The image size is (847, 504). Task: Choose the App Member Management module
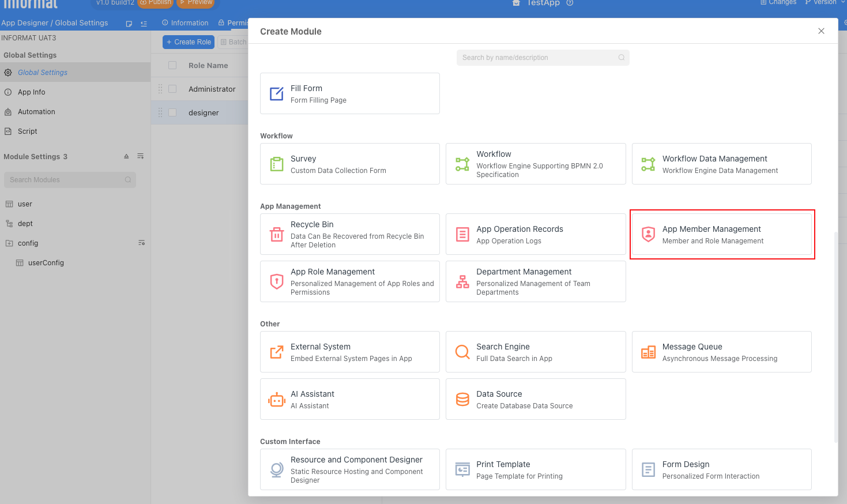pos(721,235)
